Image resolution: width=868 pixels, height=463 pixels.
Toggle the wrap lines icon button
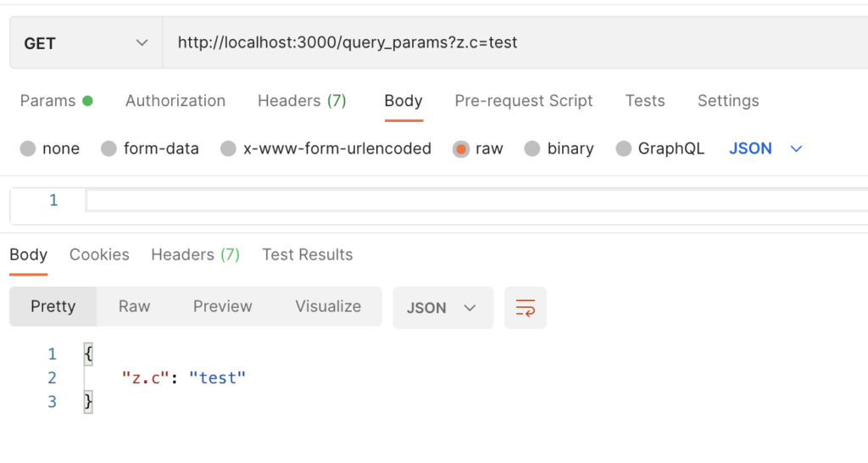(526, 307)
